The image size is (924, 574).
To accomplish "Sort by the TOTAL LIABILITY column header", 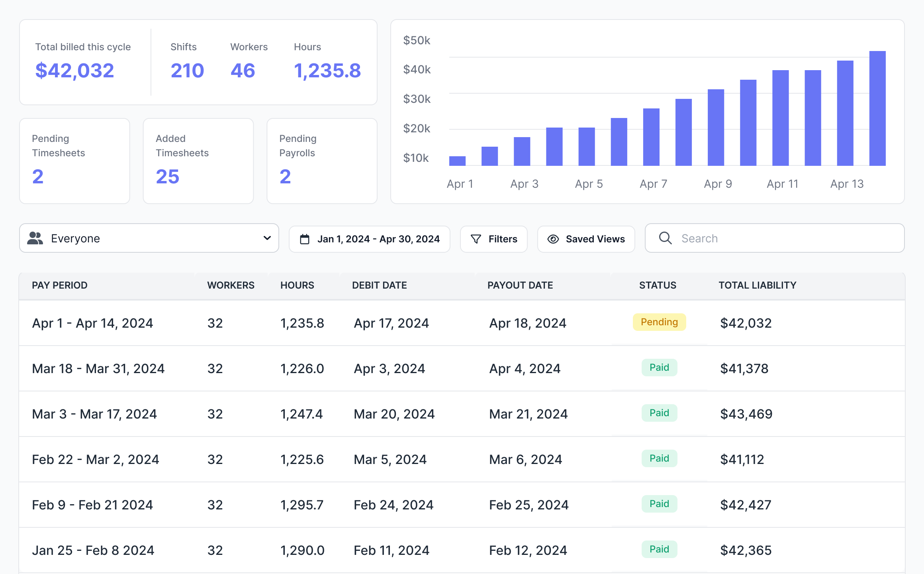I will point(758,285).
